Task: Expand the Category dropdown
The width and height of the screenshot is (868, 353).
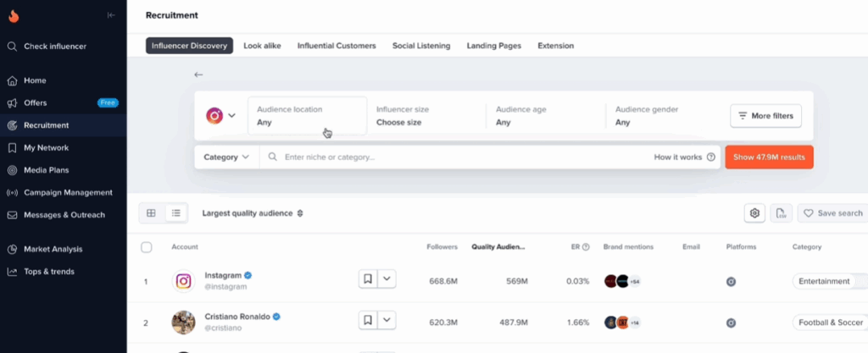Action: click(x=226, y=157)
